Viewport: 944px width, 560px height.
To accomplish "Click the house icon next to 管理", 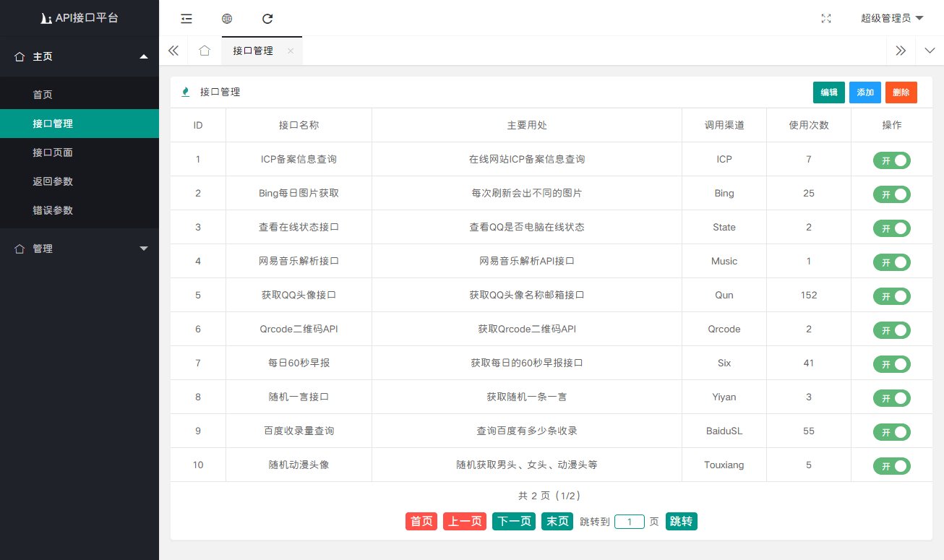I will pos(20,249).
